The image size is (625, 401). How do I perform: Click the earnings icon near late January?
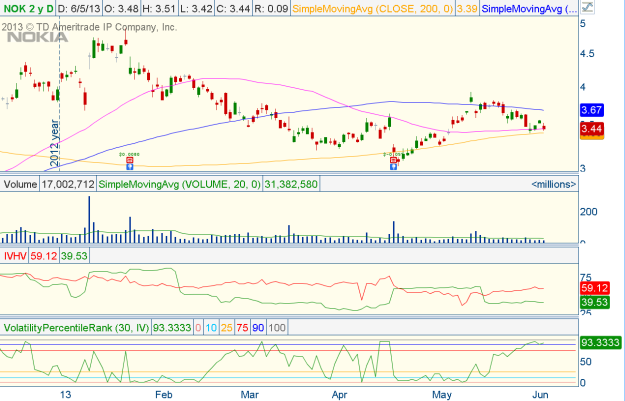coord(128,160)
